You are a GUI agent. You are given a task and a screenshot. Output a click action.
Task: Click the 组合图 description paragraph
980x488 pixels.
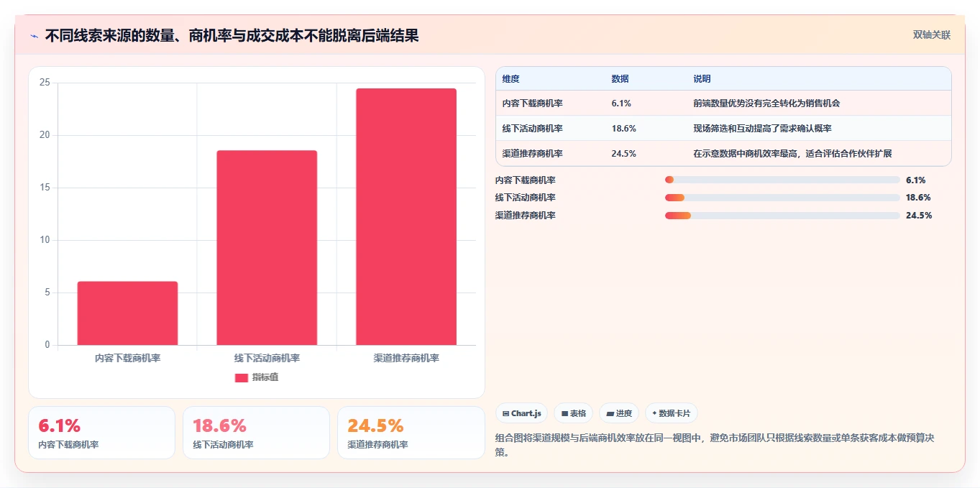click(x=715, y=445)
